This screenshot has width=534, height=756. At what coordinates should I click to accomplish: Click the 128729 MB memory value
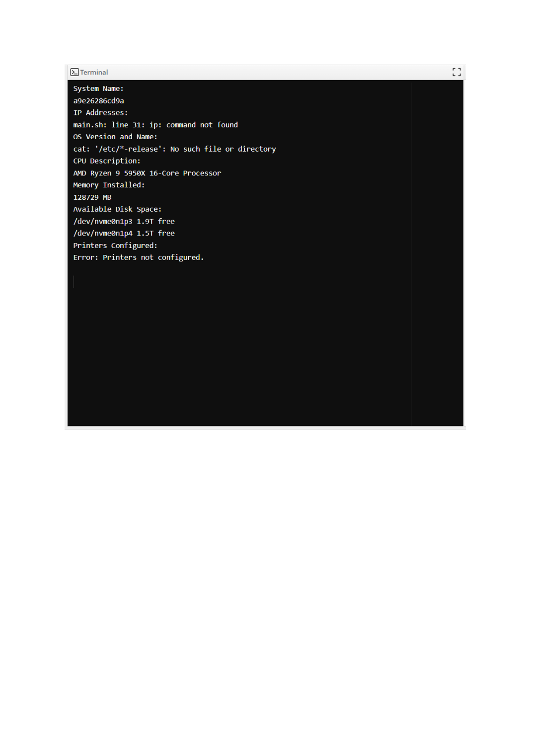(92, 197)
